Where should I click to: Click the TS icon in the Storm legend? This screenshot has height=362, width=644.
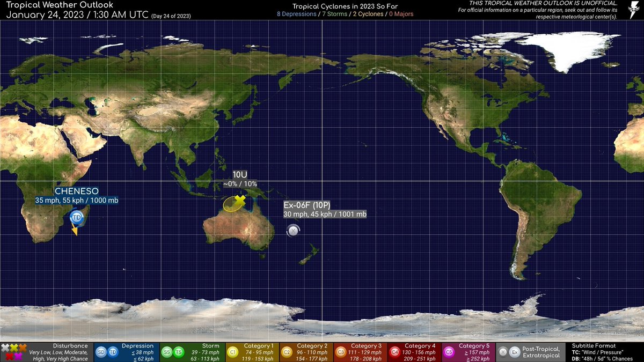pyautogui.click(x=178, y=352)
